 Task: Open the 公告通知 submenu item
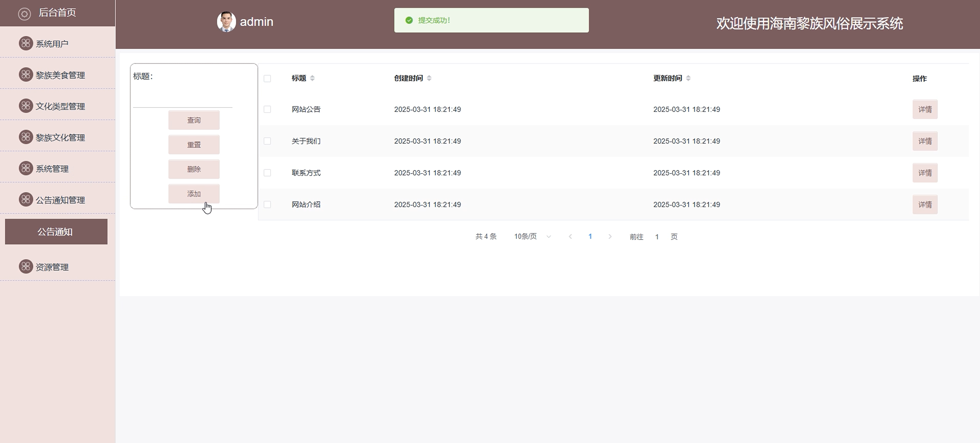point(56,232)
